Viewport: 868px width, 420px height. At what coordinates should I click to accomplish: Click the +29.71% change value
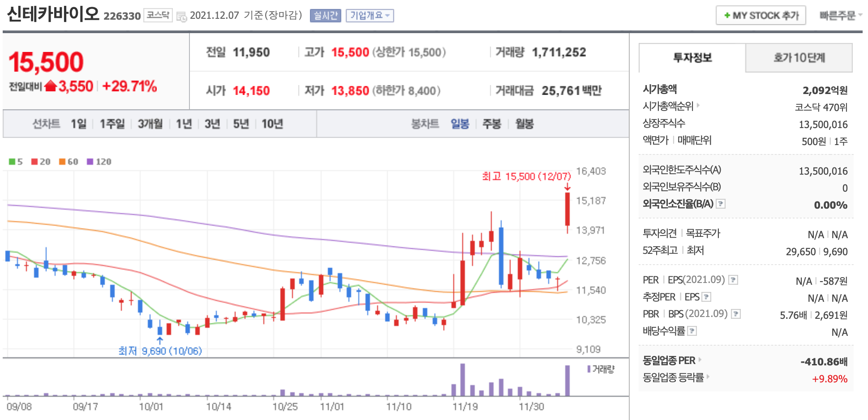point(129,86)
